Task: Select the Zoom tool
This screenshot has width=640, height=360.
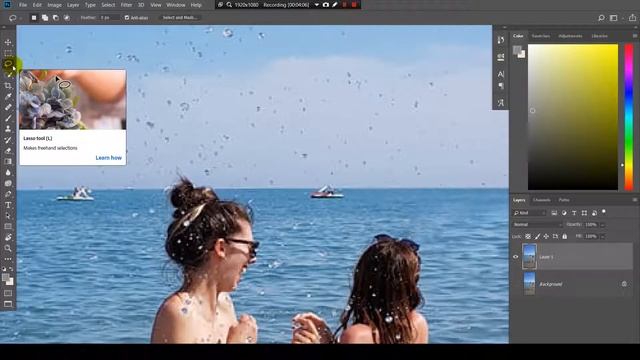Action: tap(8, 248)
